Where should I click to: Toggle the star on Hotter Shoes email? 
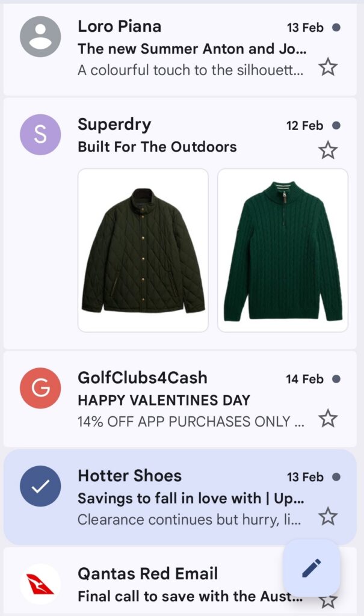[328, 516]
